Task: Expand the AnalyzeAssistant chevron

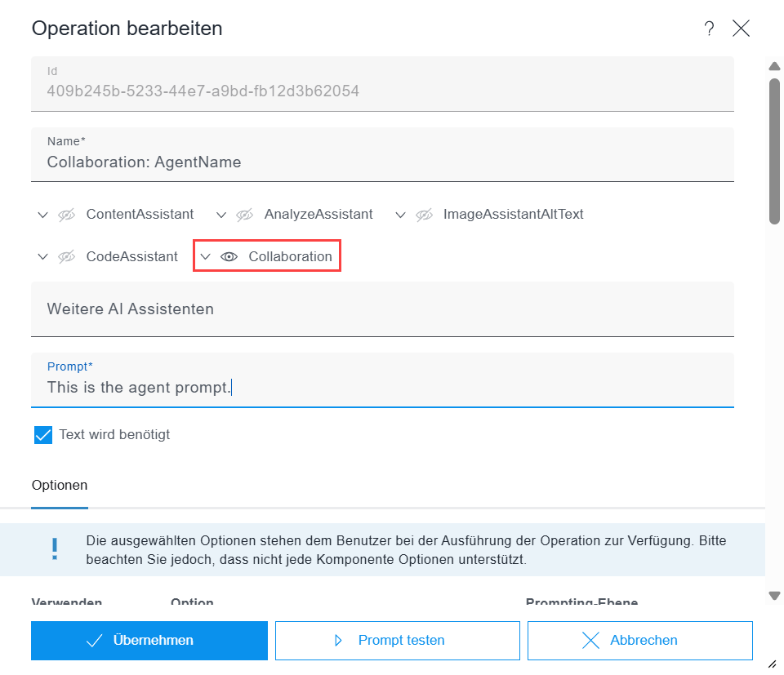Action: point(220,215)
